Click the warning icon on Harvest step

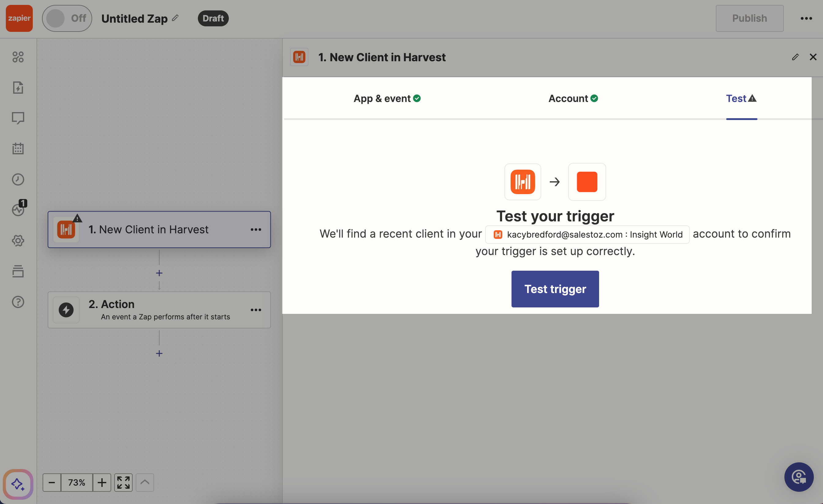(x=77, y=218)
